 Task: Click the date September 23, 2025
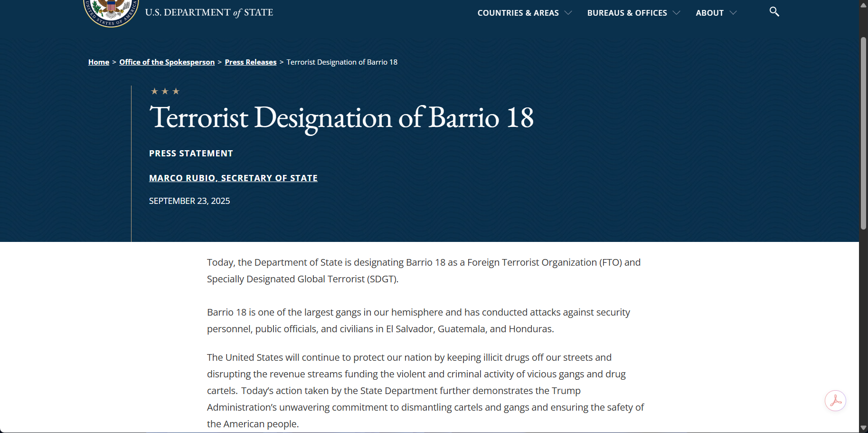coord(189,201)
